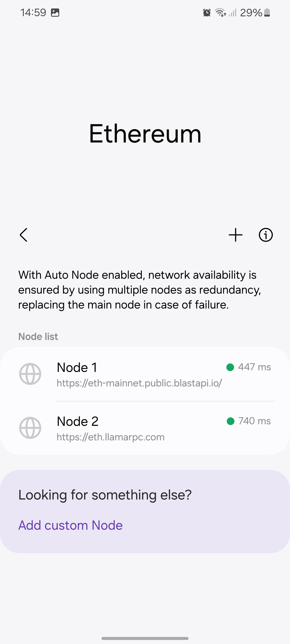This screenshot has width=290, height=644.
Task: Click the eth.llamarpc.com node URL
Action: pos(111,437)
